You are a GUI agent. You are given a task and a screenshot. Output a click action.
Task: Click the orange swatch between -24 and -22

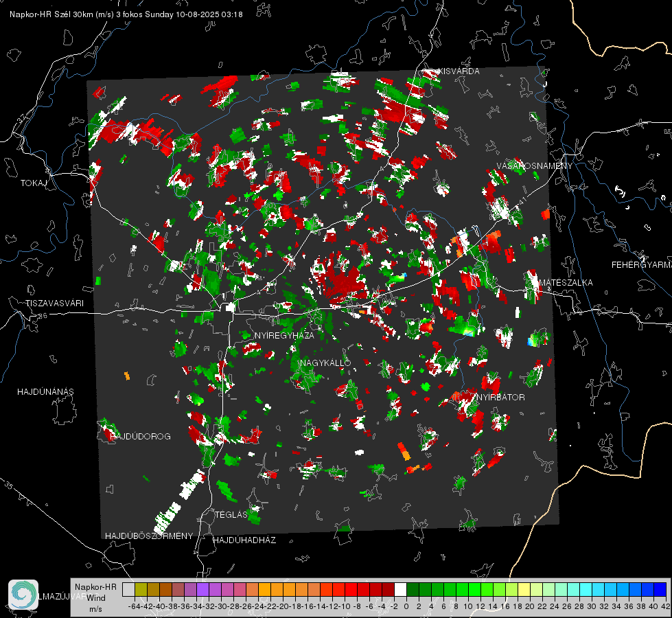tap(264, 589)
